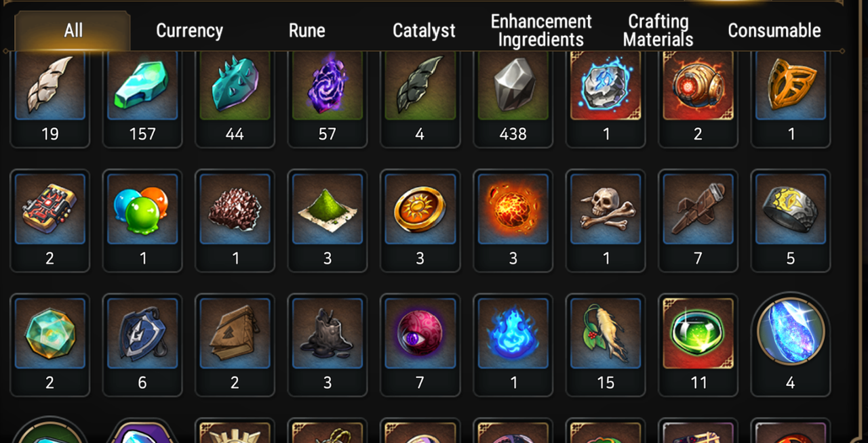Screen dimensions: 868x443
Task: Choose the round blue crystal shard item
Action: [x=791, y=345]
